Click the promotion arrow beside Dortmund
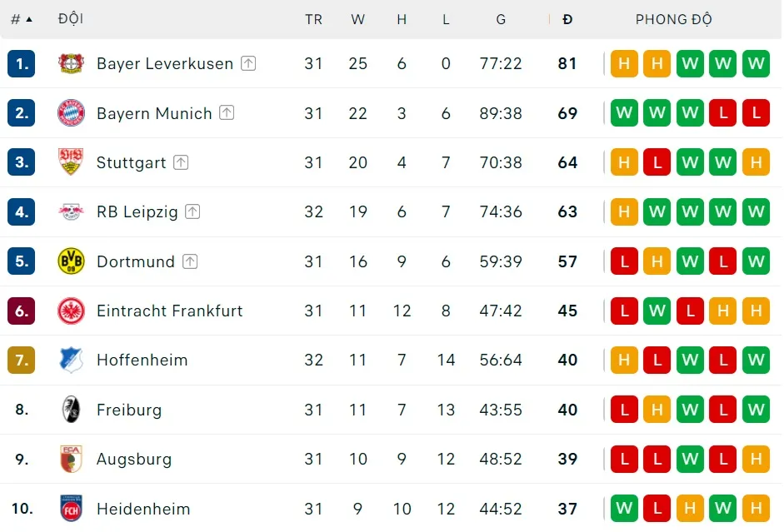784x532 pixels. pyautogui.click(x=191, y=261)
